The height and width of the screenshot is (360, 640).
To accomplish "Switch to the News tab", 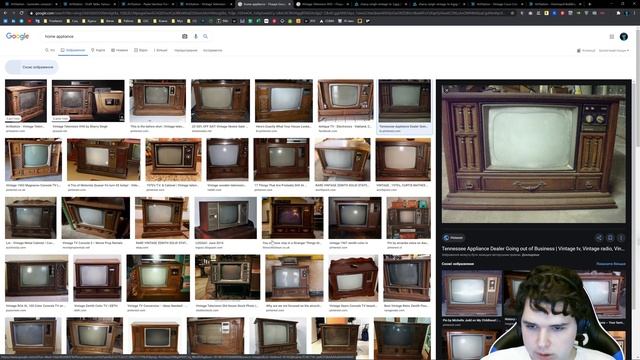I will pyautogui.click(x=120, y=50).
